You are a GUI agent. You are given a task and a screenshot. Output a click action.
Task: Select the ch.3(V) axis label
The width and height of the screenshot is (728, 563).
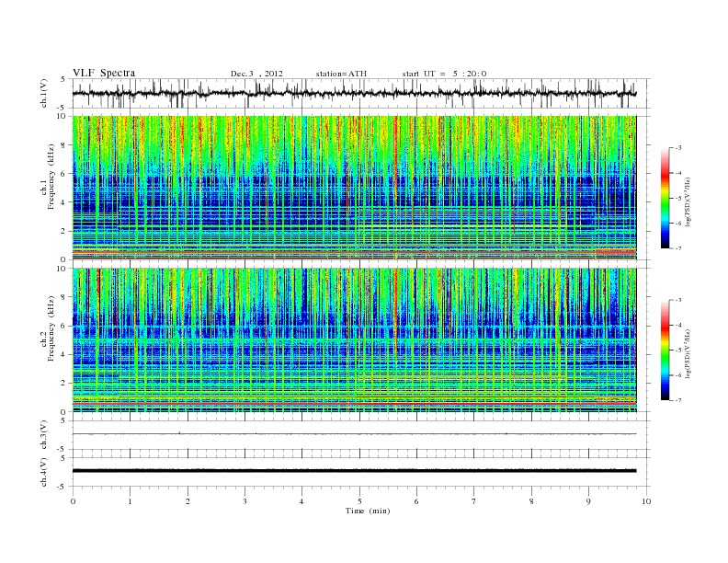tap(44, 435)
